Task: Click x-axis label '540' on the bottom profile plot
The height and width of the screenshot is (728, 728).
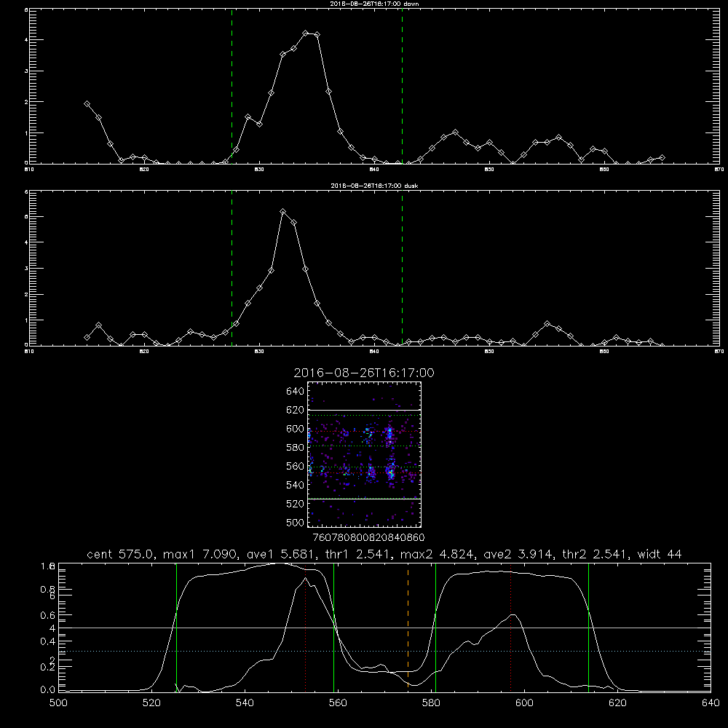Action: click(x=245, y=703)
